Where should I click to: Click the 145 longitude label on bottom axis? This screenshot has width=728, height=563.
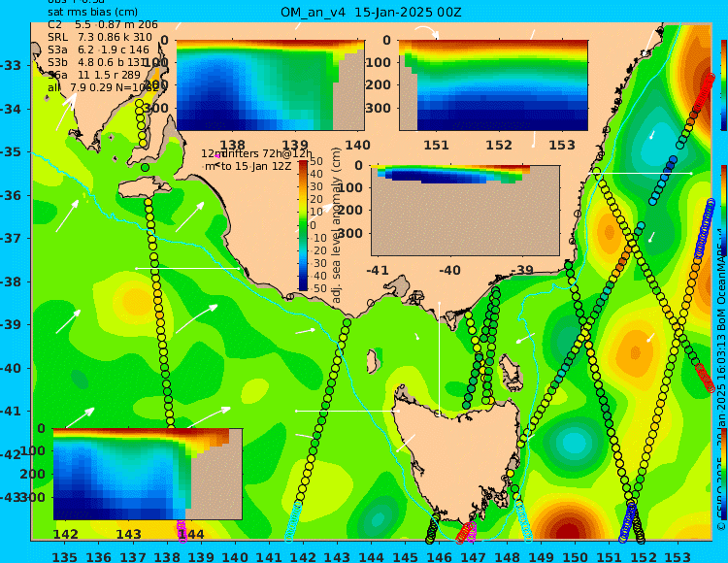pyautogui.click(x=405, y=556)
